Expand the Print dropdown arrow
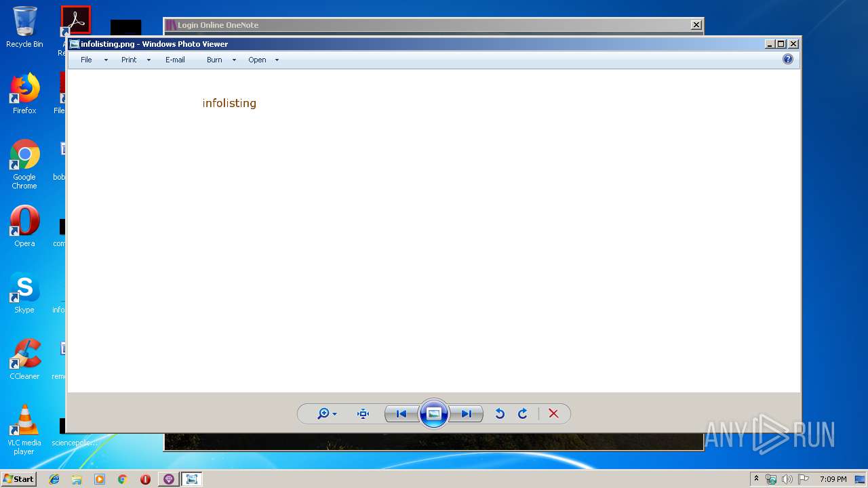 point(149,60)
